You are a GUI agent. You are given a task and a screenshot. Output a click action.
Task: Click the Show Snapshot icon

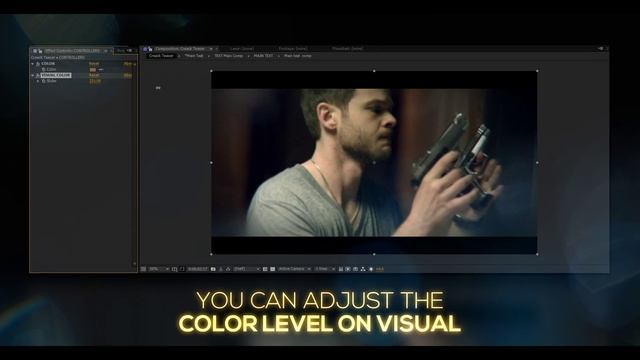coord(221,269)
